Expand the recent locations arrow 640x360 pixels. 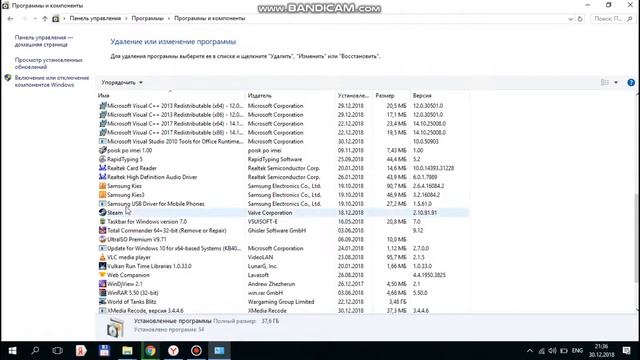coord(35,18)
